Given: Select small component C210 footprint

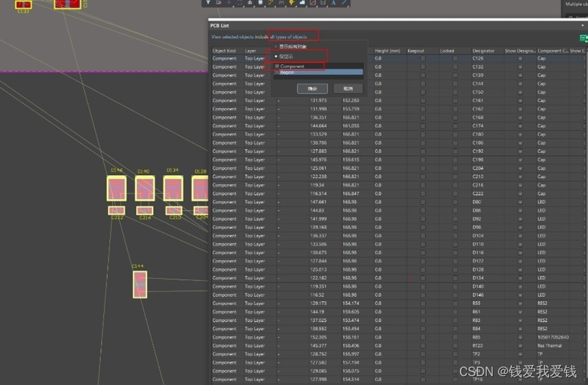Looking at the screenshot, I should (174, 211).
